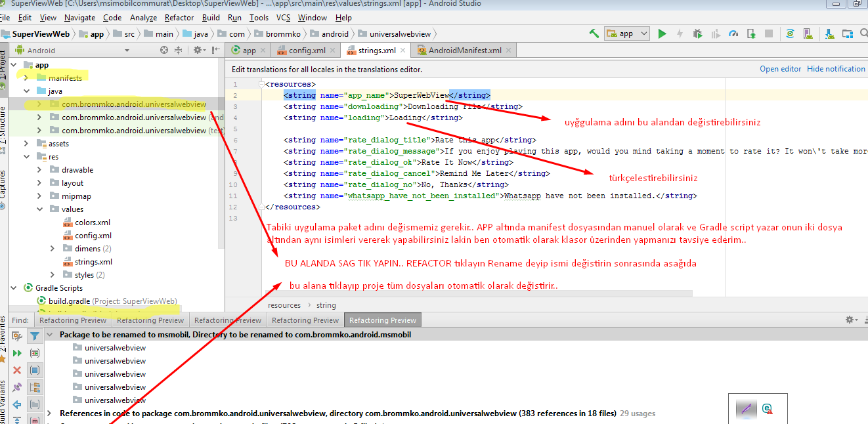Open the app run configuration dropdown
Image resolution: width=868 pixels, height=424 pixels.
pyautogui.click(x=627, y=33)
